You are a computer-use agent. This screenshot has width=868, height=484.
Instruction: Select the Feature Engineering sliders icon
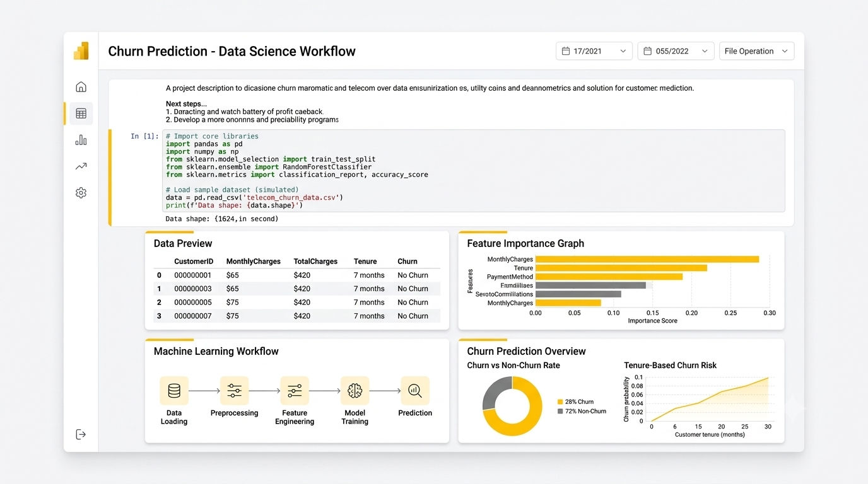(295, 391)
